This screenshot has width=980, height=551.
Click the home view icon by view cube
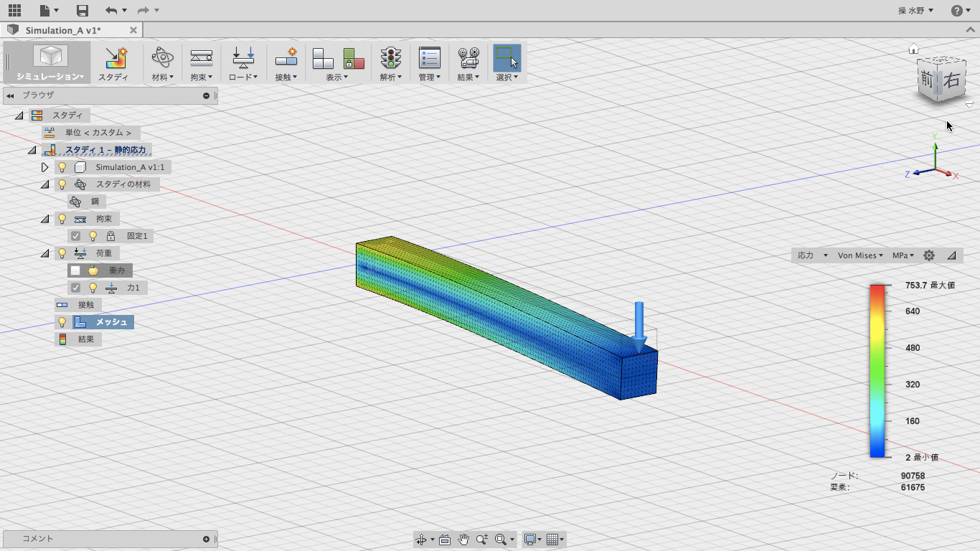point(913,49)
